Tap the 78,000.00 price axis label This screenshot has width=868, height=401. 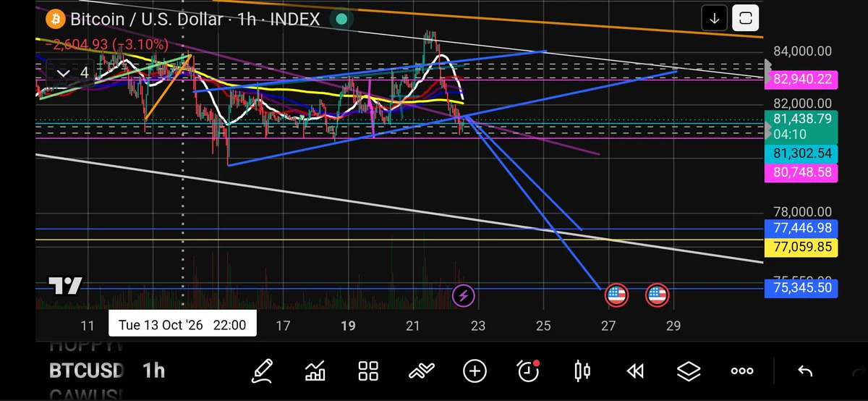[x=801, y=212]
